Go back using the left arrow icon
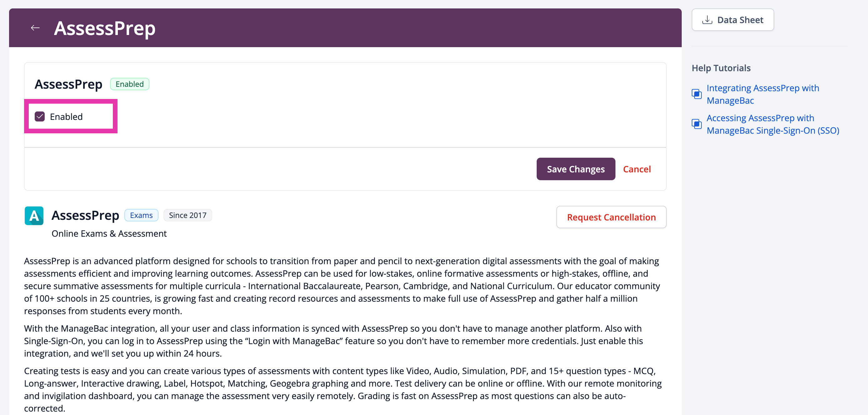This screenshot has width=868, height=415. [x=35, y=28]
